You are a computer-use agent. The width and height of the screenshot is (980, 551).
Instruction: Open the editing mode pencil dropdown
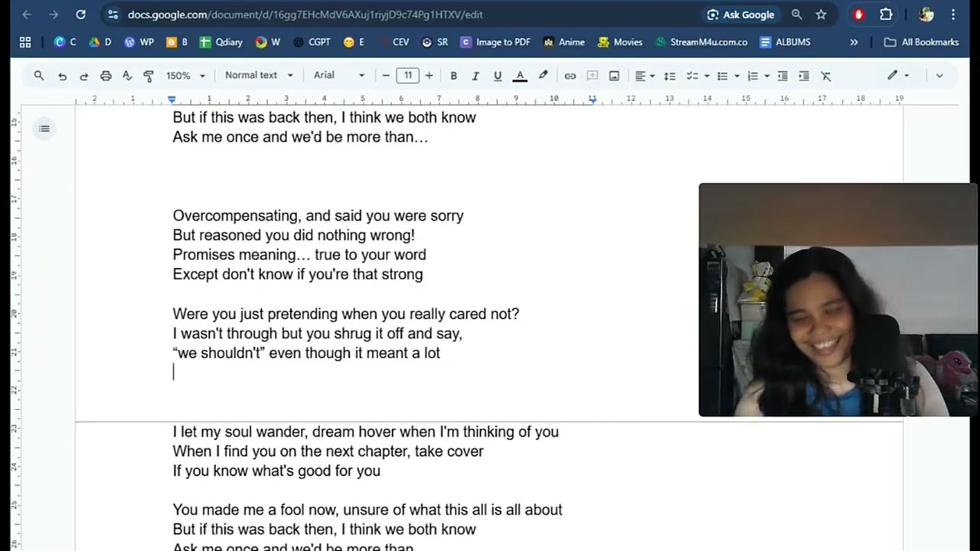click(x=898, y=76)
